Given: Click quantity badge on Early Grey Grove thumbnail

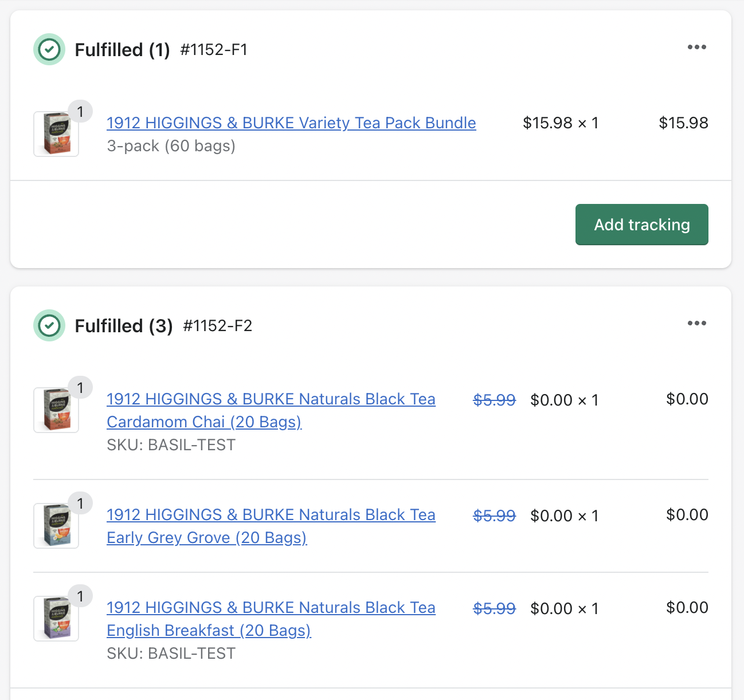Looking at the screenshot, I should pyautogui.click(x=80, y=504).
